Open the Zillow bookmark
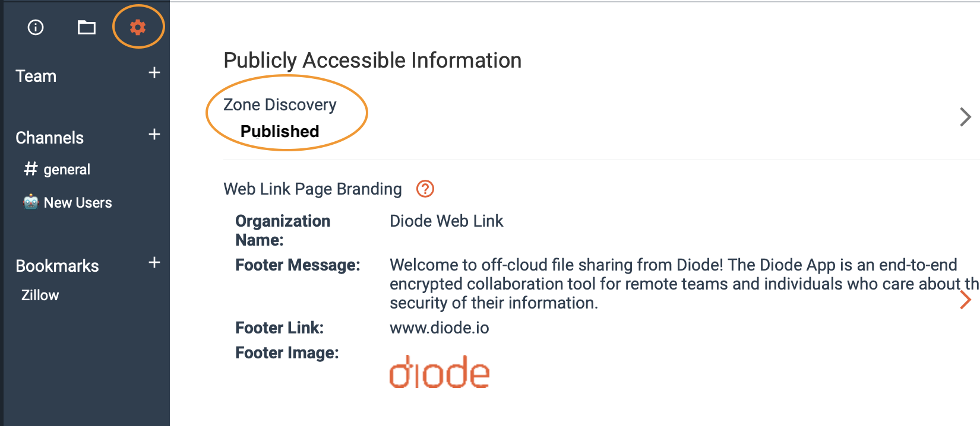The height and width of the screenshot is (426, 980). 40,295
